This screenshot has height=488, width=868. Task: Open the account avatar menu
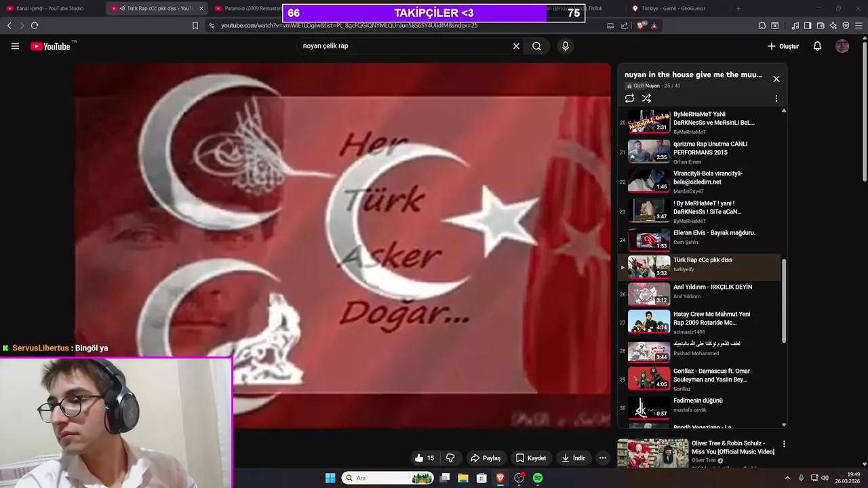coord(842,46)
